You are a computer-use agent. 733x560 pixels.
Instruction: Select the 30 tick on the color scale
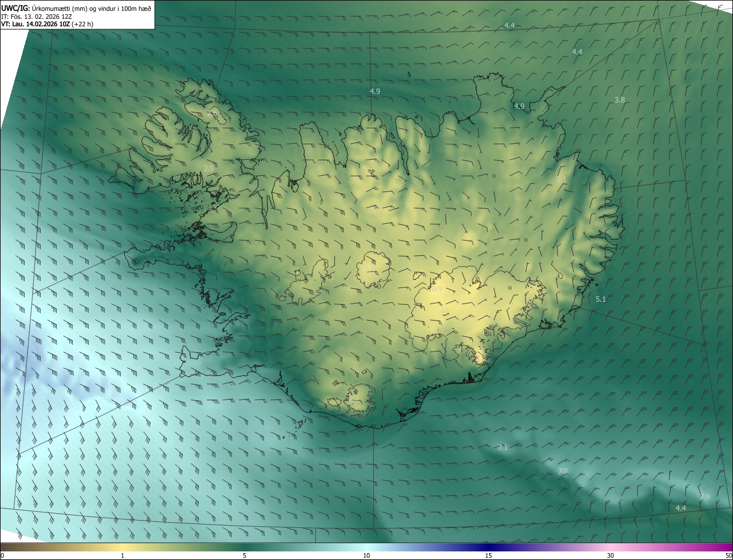coord(610,555)
